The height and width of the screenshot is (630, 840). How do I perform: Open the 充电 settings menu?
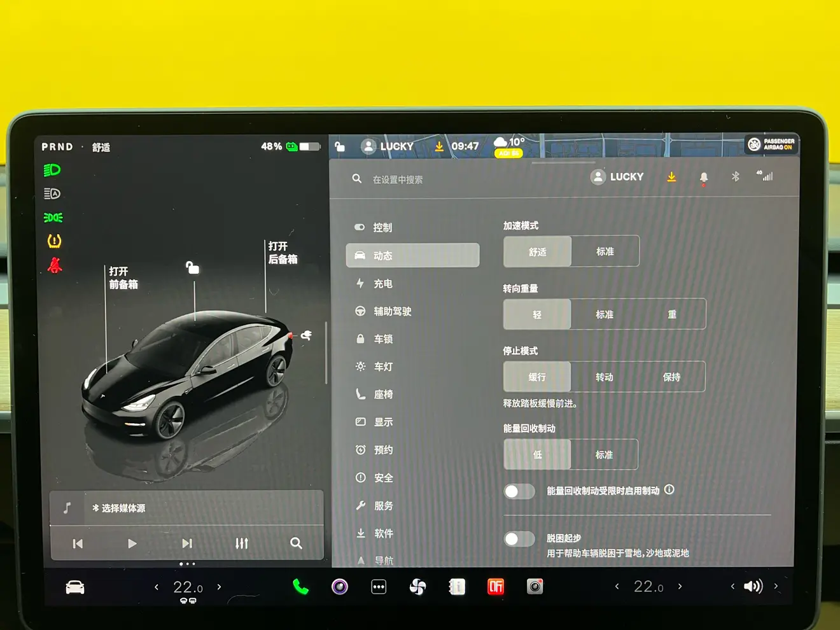(382, 284)
